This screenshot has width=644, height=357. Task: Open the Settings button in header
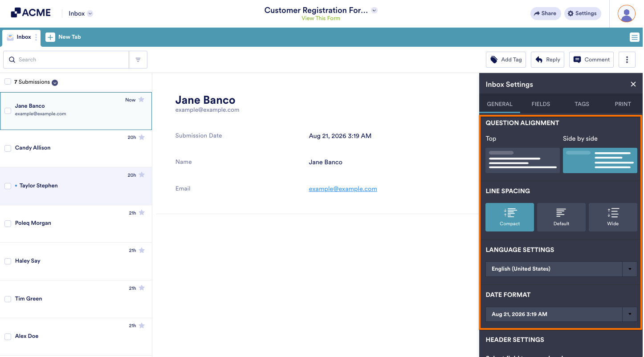pos(582,13)
